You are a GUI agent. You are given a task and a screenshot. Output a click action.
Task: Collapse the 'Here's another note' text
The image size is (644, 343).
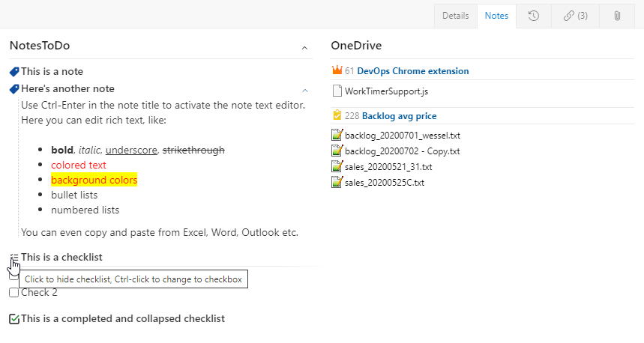pyautogui.click(x=304, y=91)
